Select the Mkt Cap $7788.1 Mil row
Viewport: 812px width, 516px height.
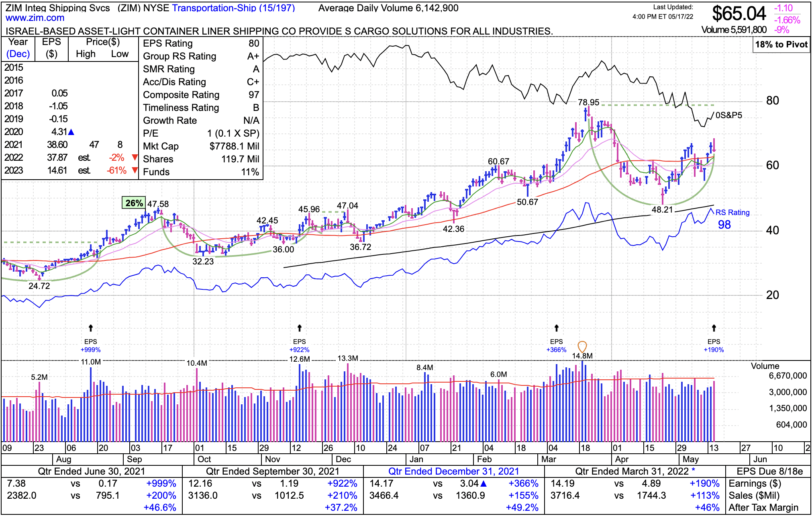[201, 146]
